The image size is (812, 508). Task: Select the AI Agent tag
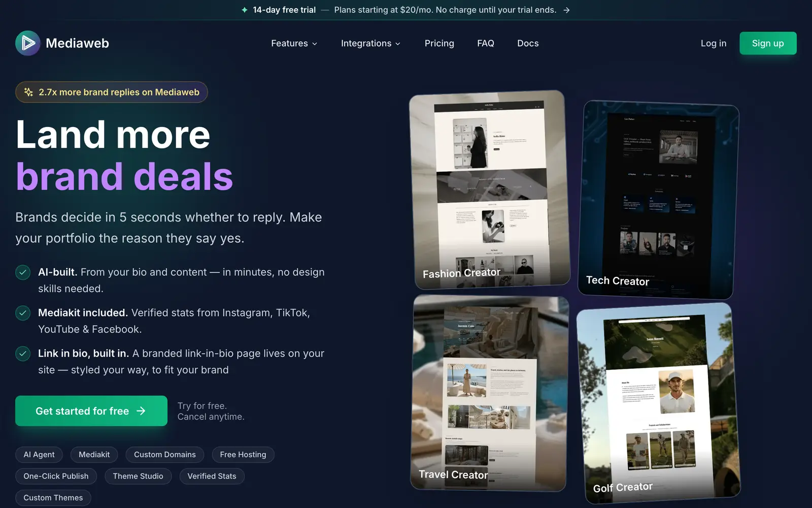39,455
